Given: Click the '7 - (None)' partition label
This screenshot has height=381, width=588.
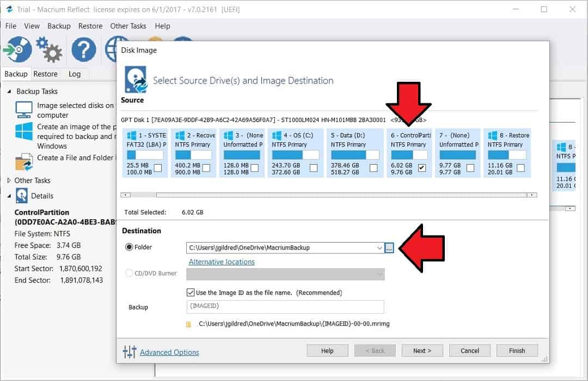Looking at the screenshot, I should point(454,135).
